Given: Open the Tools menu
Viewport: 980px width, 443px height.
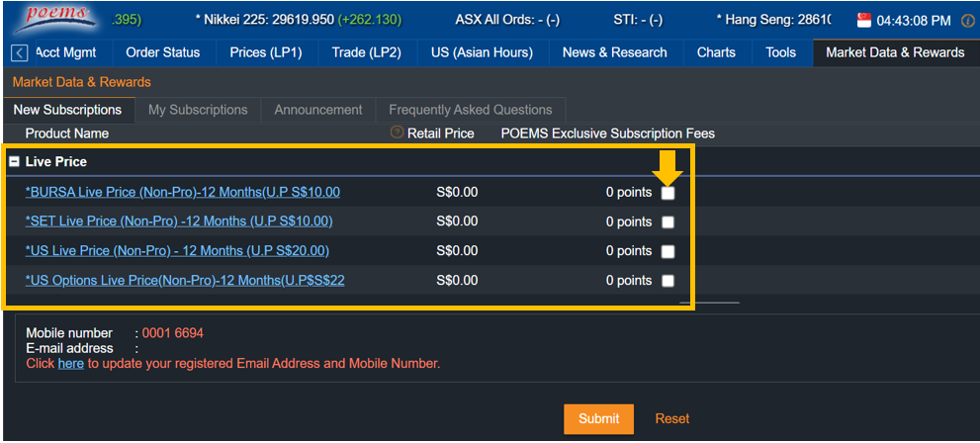Looking at the screenshot, I should (x=780, y=53).
